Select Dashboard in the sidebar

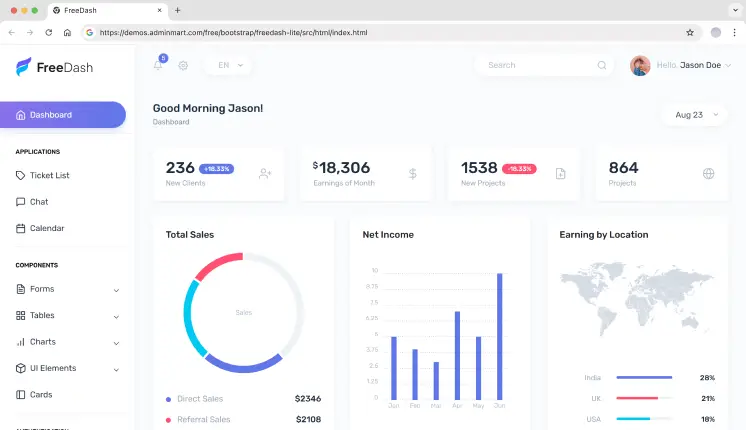(62, 115)
